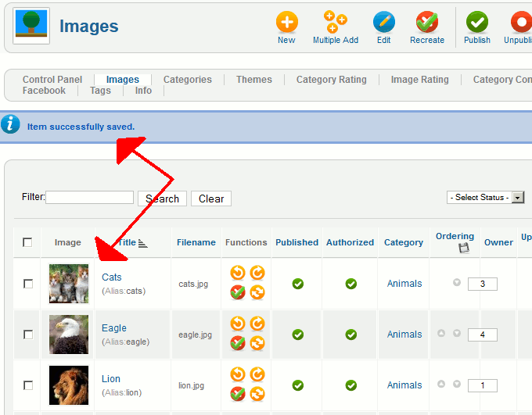Toggle Published status for Cats image
The height and width of the screenshot is (415, 532).
pos(297,284)
